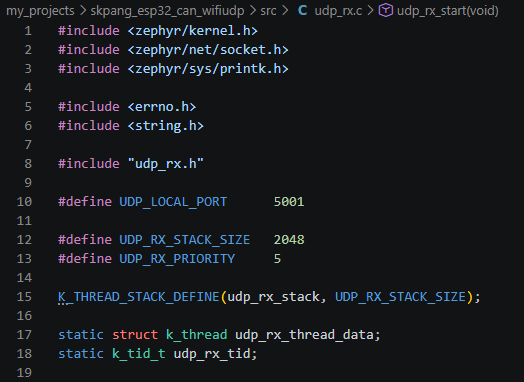Click the purple function symbol cube icon
This screenshot has width=524, height=382.
[385, 11]
